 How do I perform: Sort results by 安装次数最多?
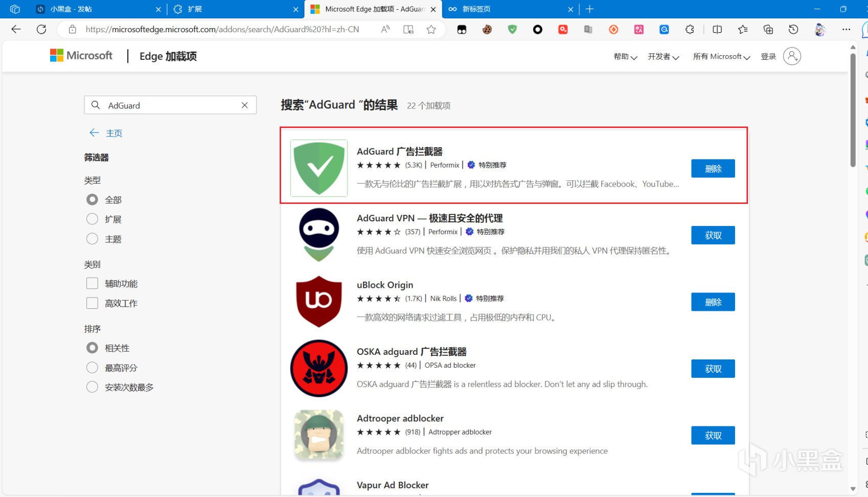(92, 387)
